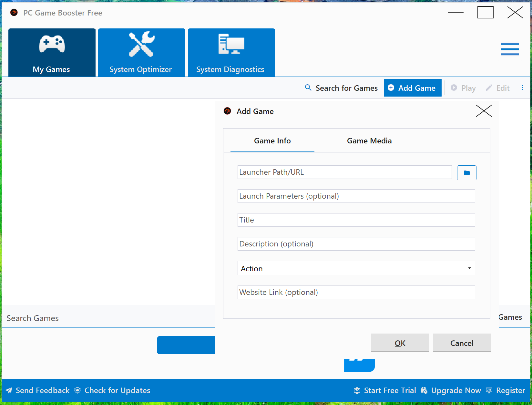Click the Search Games box

pos(108,318)
